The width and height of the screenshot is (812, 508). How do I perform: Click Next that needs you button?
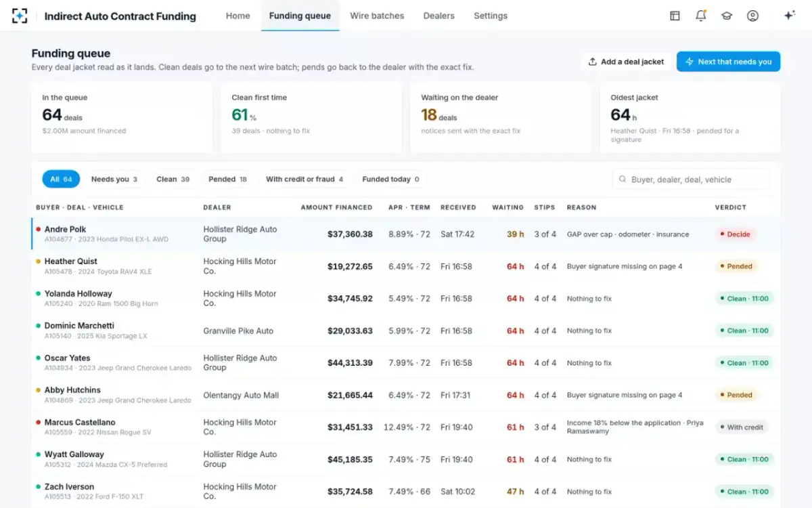728,62
